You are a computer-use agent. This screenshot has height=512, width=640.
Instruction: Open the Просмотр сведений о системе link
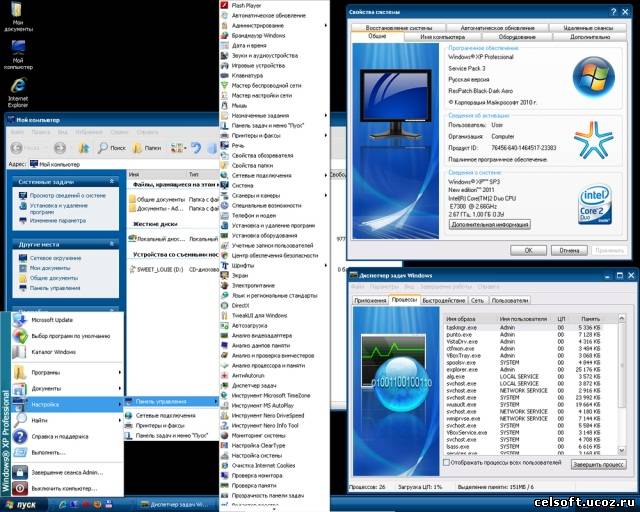[68, 196]
